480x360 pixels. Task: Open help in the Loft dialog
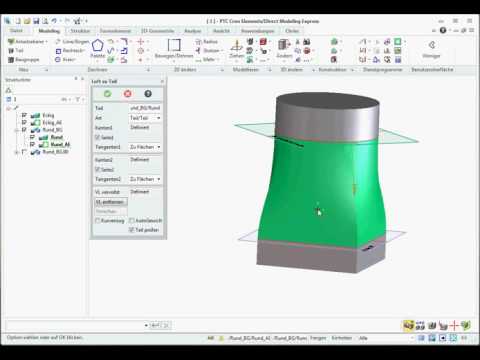(x=148, y=94)
